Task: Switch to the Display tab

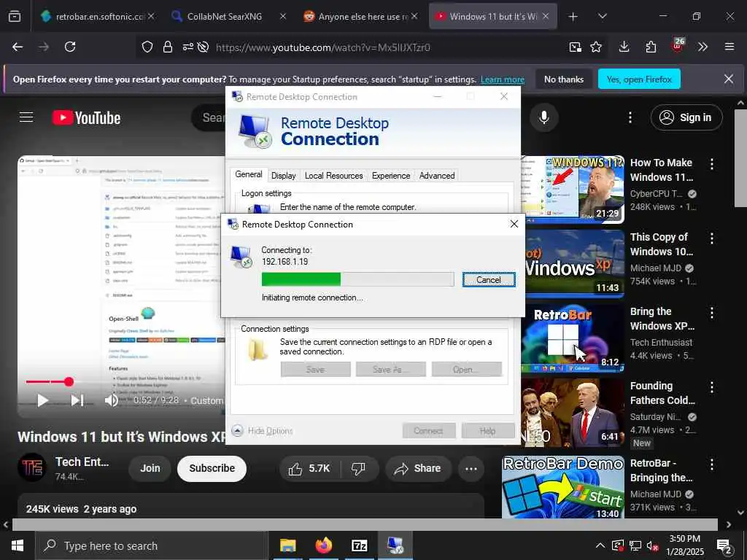Action: [x=284, y=175]
